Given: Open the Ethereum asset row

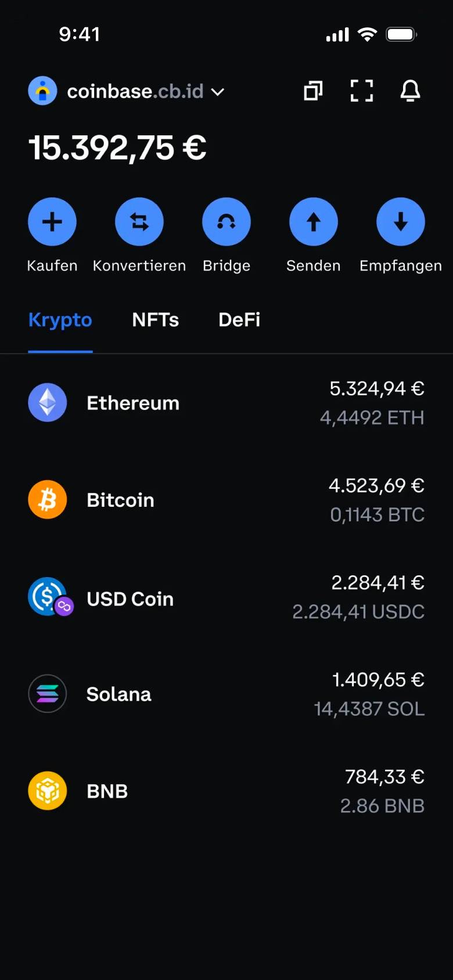Looking at the screenshot, I should click(227, 403).
